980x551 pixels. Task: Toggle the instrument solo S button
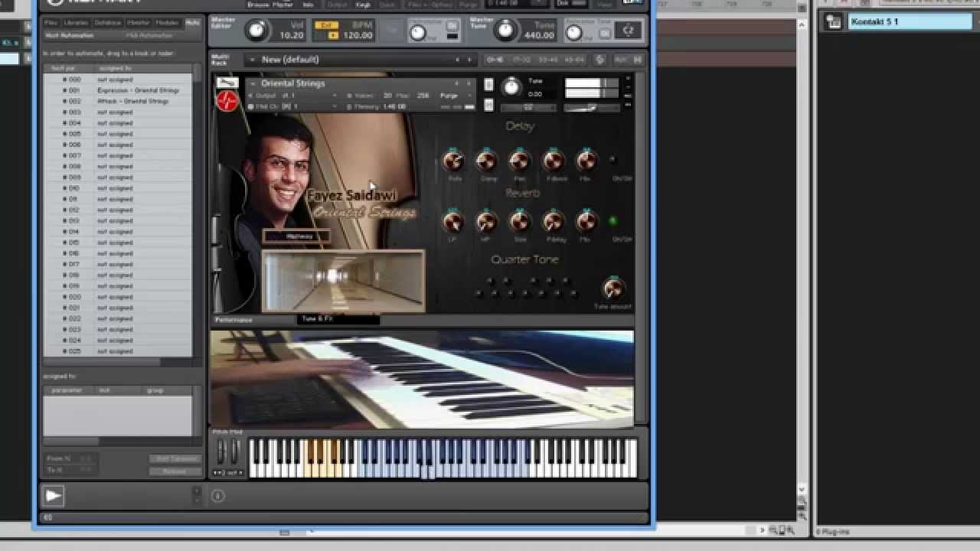click(x=489, y=84)
